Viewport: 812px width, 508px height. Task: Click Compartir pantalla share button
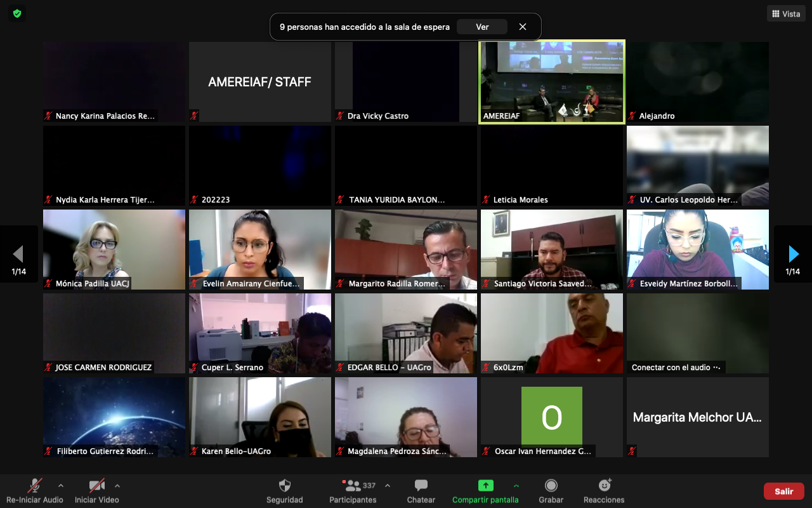coord(485,491)
